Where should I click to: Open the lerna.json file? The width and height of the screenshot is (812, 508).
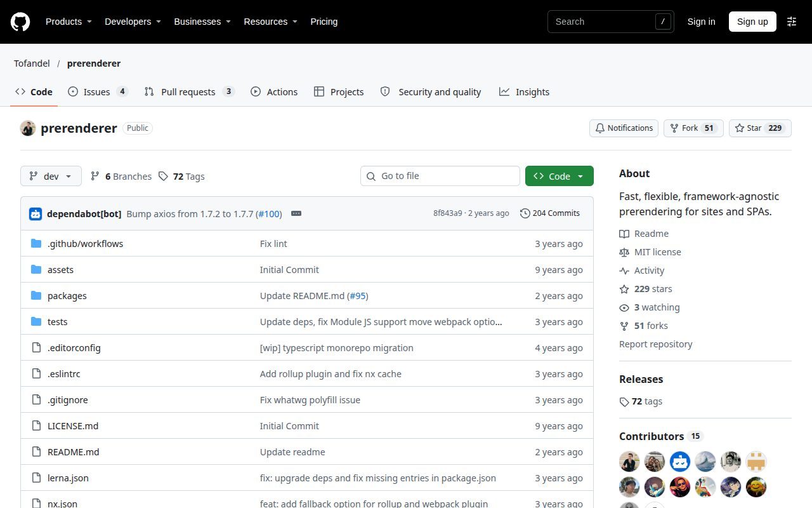68,478
